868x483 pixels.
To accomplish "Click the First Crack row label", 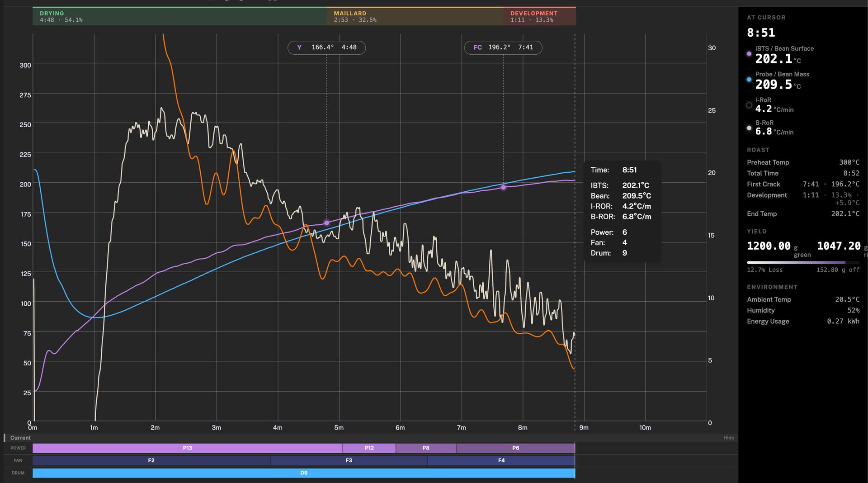I will [x=764, y=184].
